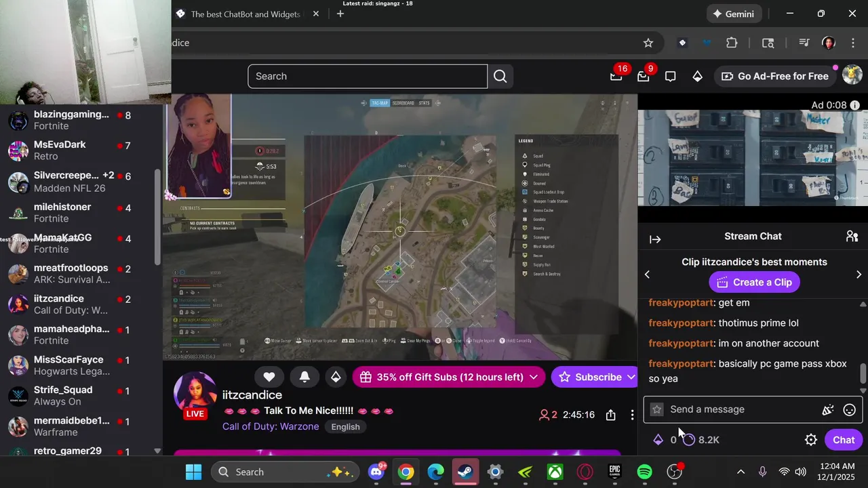Close the ChatBot and Widgets tab
The height and width of the screenshot is (488, 868).
coord(316,14)
